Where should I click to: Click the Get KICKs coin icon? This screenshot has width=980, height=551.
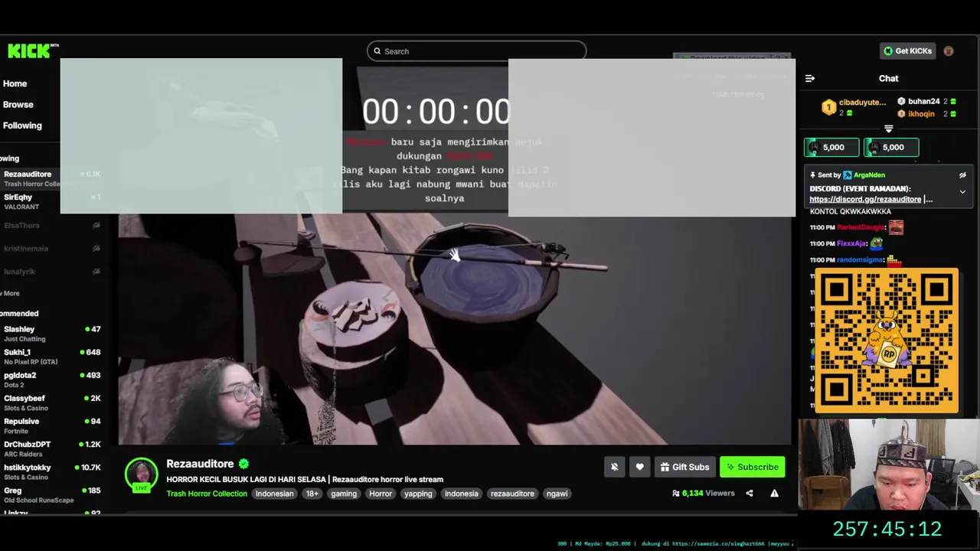[888, 51]
